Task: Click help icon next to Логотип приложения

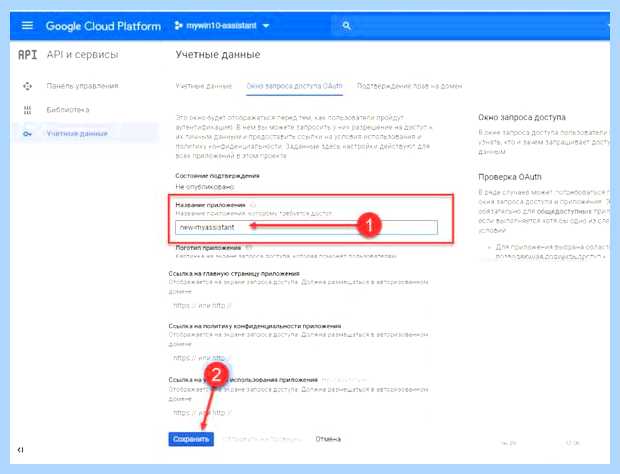Action: 248,247
